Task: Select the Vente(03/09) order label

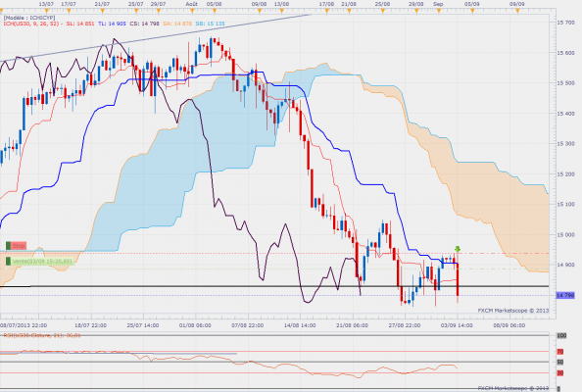Action: pos(42,262)
